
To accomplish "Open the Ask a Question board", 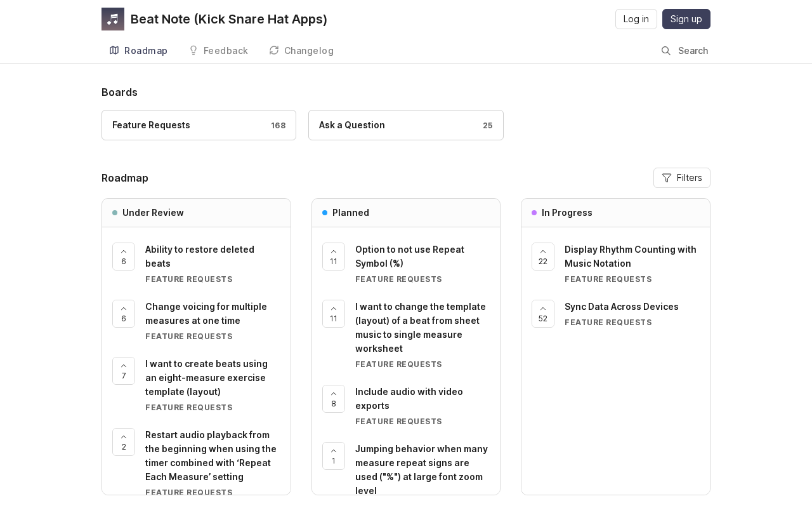I will pos(405,125).
